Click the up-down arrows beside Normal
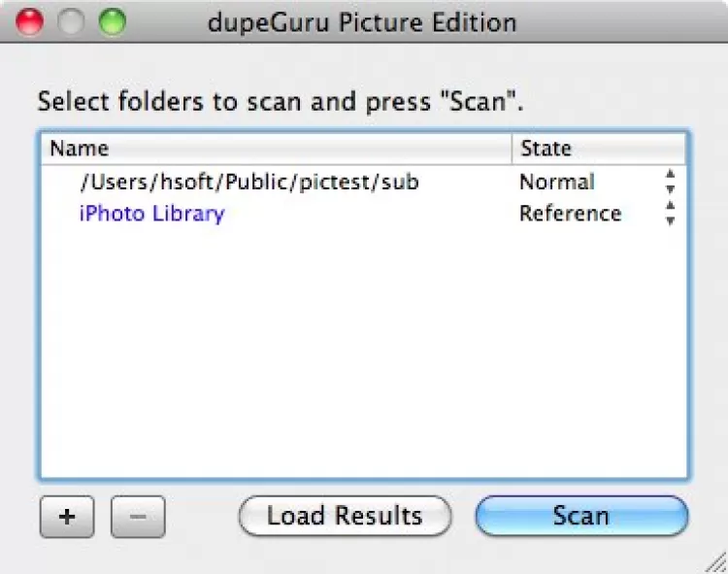 click(669, 182)
